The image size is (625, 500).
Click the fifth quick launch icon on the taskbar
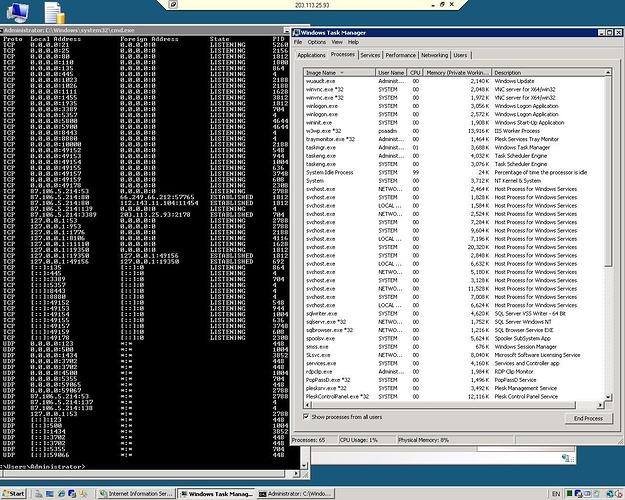click(83, 494)
